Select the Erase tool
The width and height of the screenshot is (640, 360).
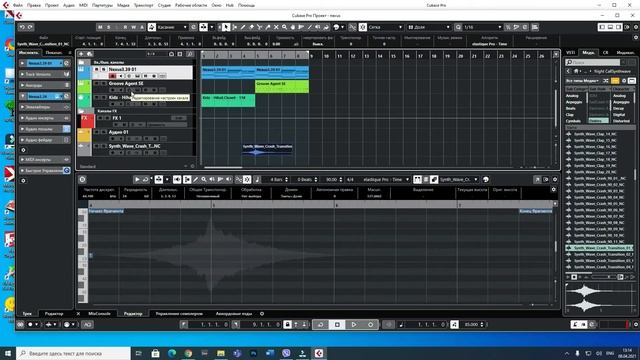click(251, 27)
